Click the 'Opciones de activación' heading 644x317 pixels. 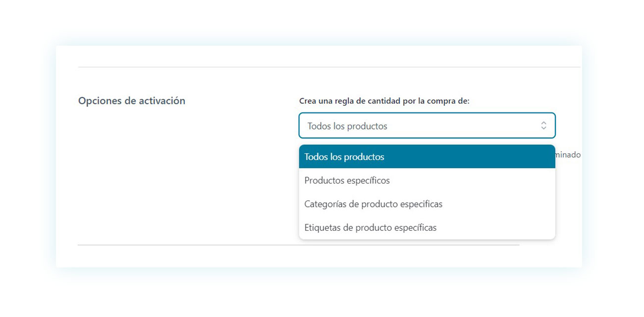pos(132,101)
